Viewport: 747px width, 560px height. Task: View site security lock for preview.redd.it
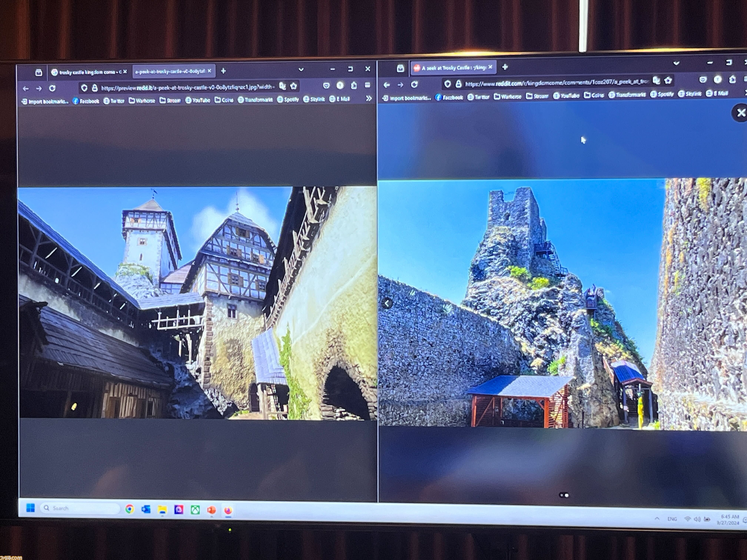[94, 88]
